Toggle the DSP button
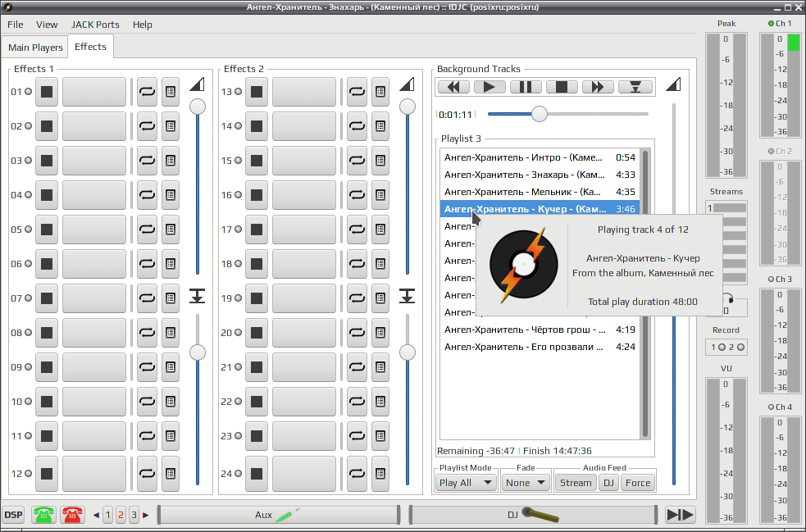This screenshot has height=532, width=806. [13, 515]
